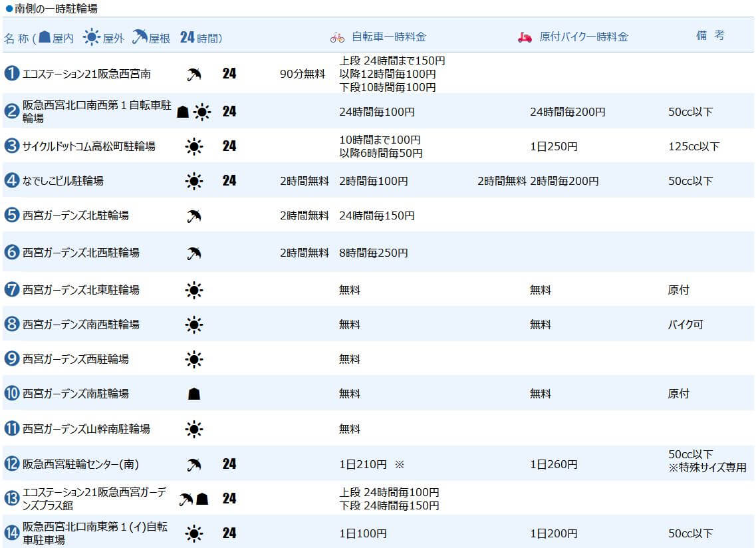Click the heading 南側の一時駐輪場
Screen dimensions: 756x548
(56, 9)
